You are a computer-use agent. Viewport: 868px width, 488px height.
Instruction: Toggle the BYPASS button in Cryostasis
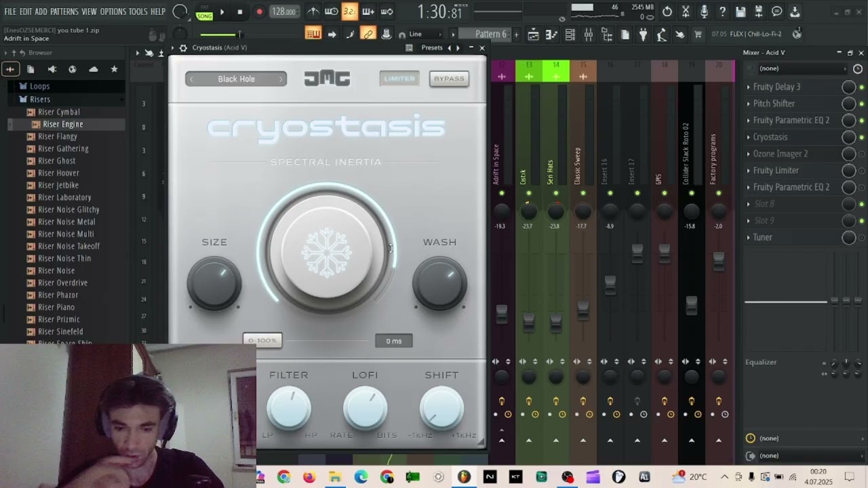[x=449, y=79]
